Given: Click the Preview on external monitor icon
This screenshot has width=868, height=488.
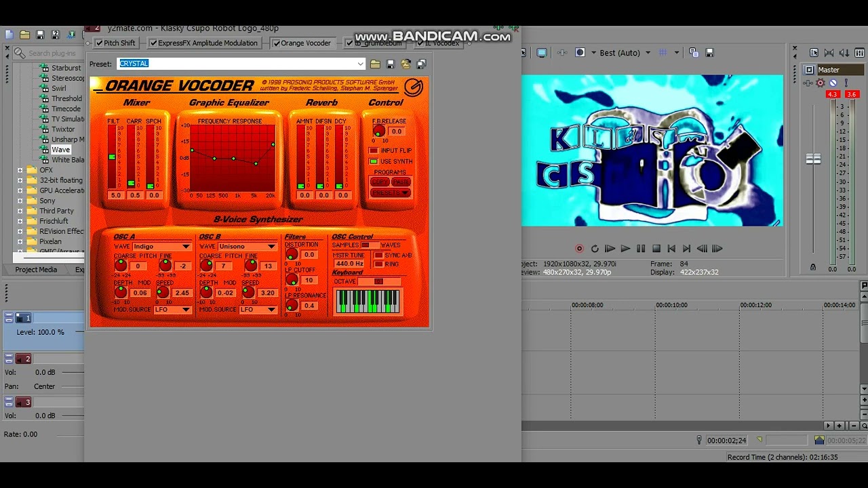Looking at the screenshot, I should click(x=542, y=53).
